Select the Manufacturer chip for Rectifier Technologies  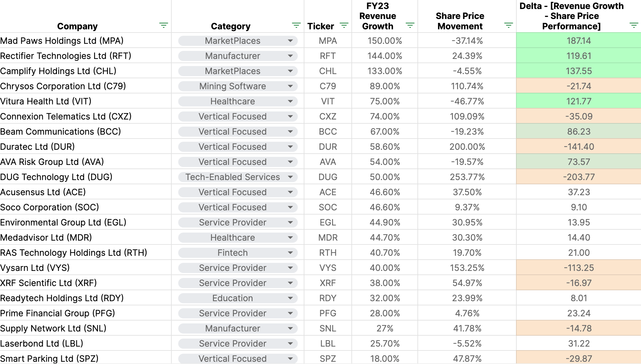pyautogui.click(x=233, y=56)
